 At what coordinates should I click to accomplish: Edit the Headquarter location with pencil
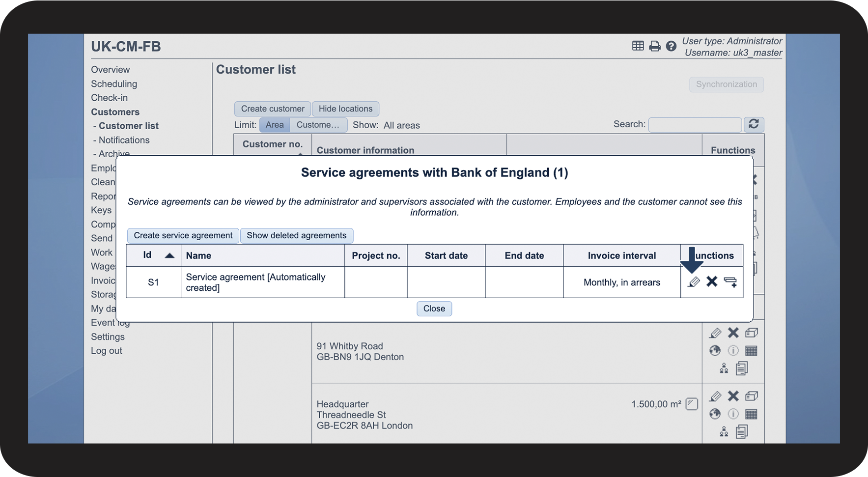click(715, 396)
